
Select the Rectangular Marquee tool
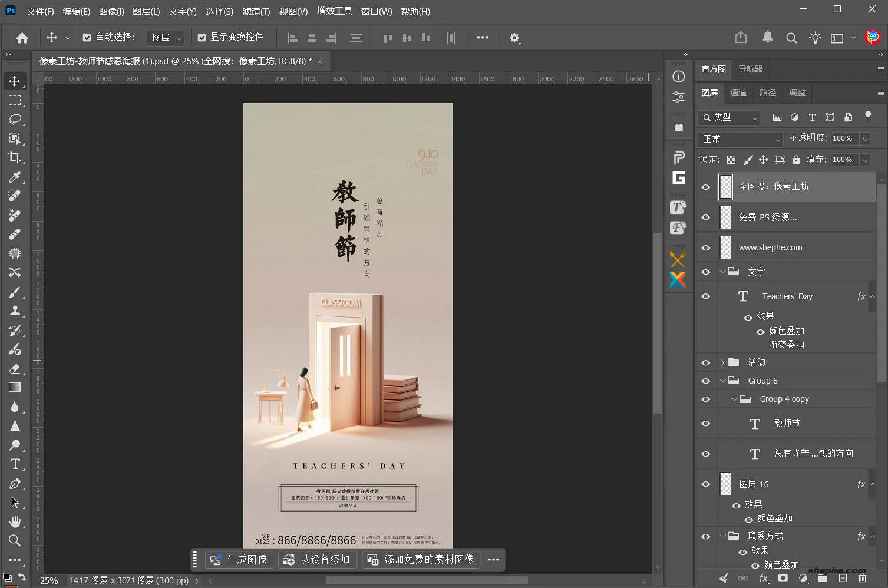click(x=15, y=100)
